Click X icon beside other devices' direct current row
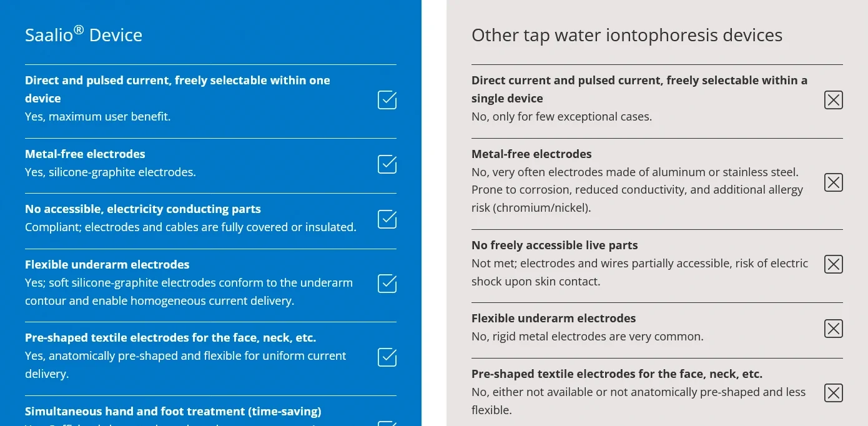Viewport: 868px width, 426px height. (834, 100)
